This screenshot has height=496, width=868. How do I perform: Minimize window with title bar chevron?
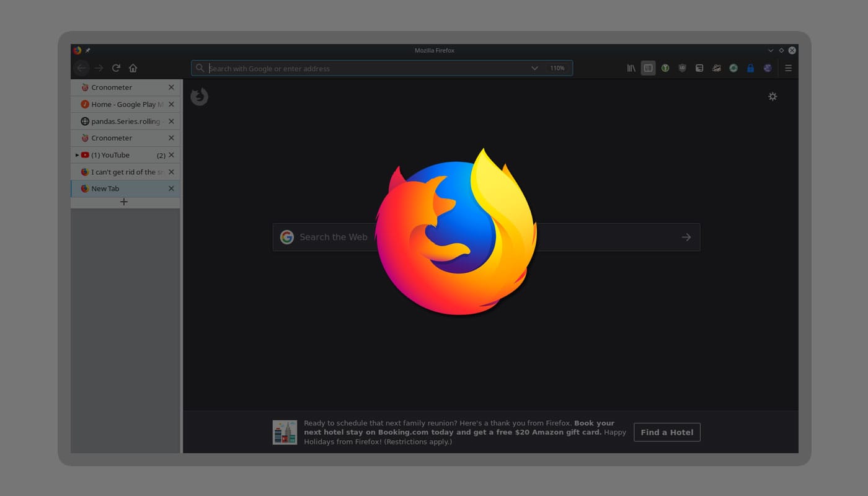point(771,50)
